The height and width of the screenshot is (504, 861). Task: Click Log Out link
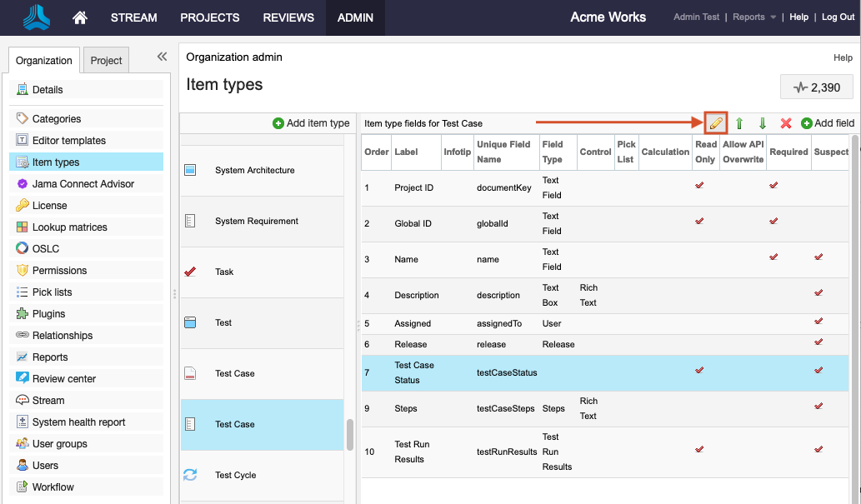click(x=838, y=17)
